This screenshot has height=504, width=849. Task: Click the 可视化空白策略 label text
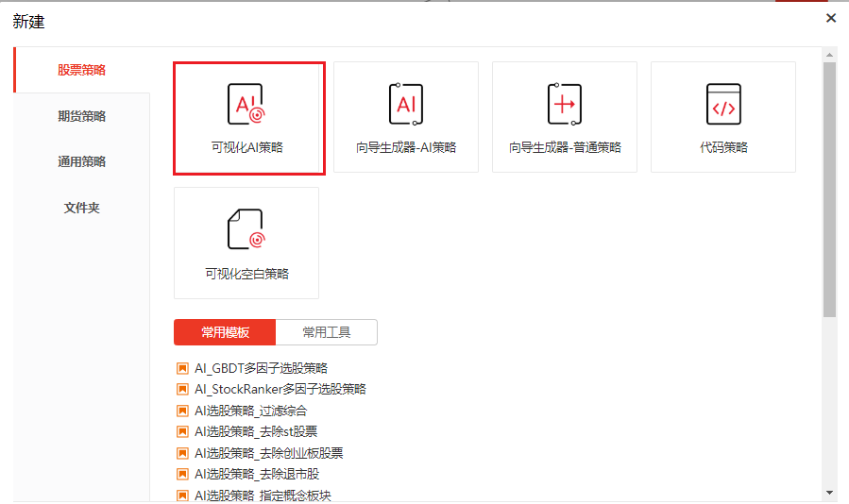click(246, 274)
